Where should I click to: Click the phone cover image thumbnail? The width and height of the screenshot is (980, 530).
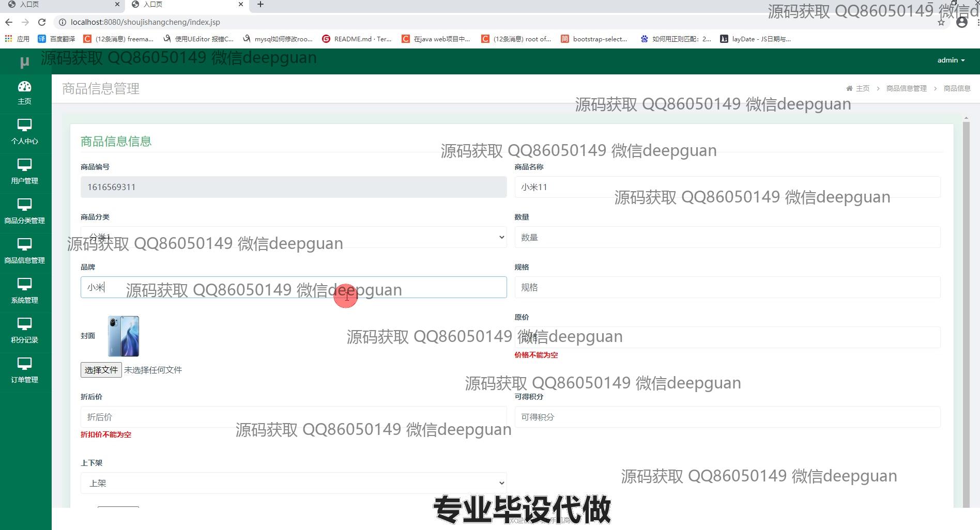[x=124, y=336]
